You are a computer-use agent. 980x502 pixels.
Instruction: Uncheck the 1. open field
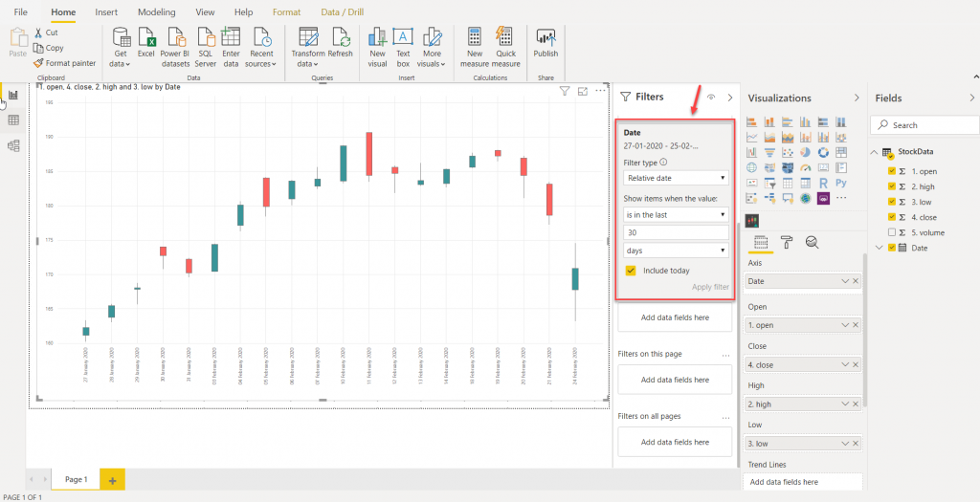click(892, 171)
